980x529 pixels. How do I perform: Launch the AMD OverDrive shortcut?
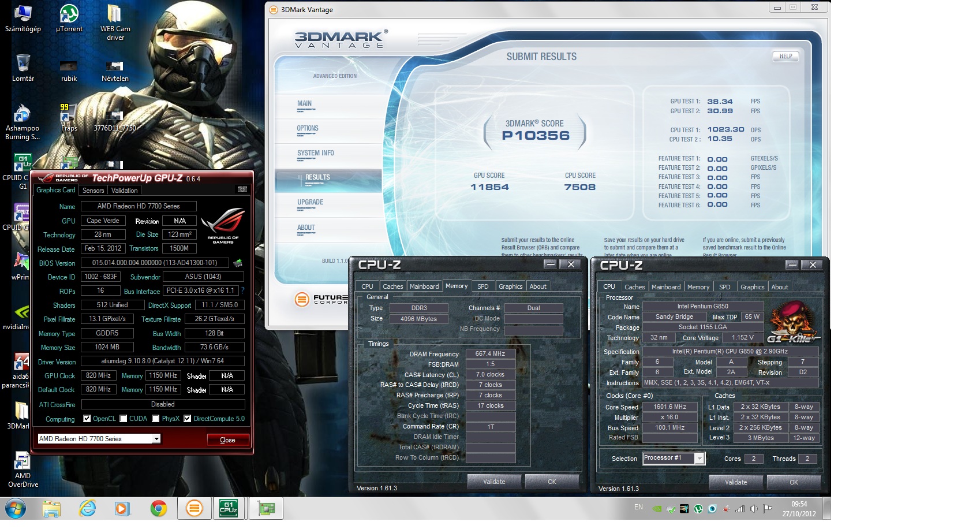[23, 470]
